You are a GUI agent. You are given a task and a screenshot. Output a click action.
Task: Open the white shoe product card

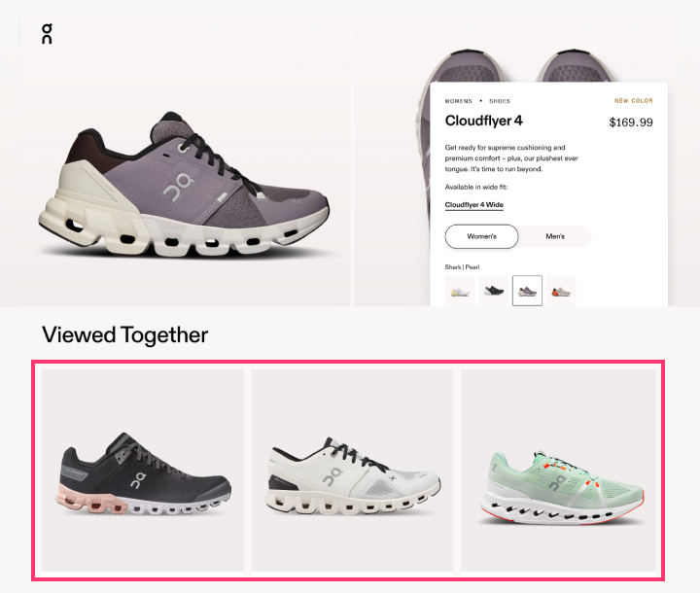click(352, 471)
